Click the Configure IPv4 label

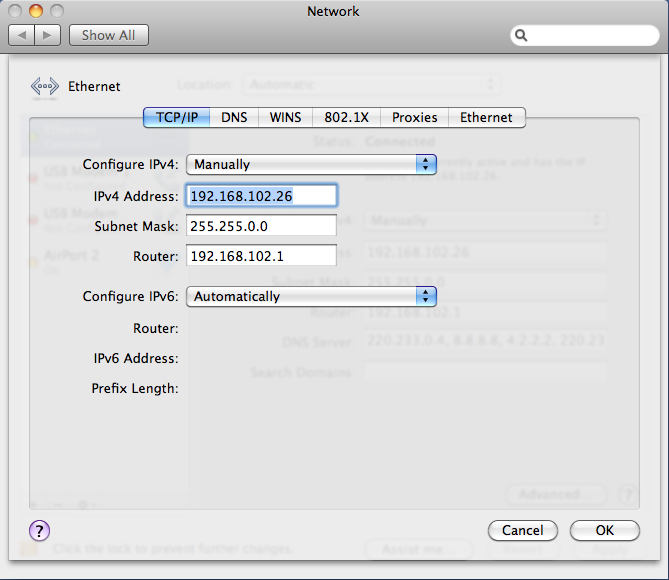pyautogui.click(x=131, y=164)
